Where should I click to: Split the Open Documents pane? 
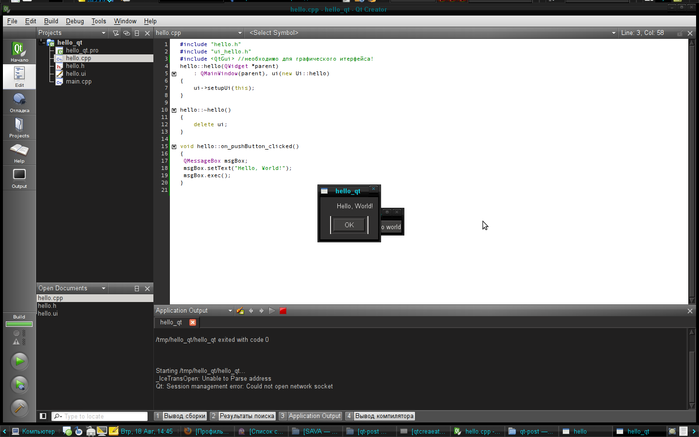click(x=137, y=289)
